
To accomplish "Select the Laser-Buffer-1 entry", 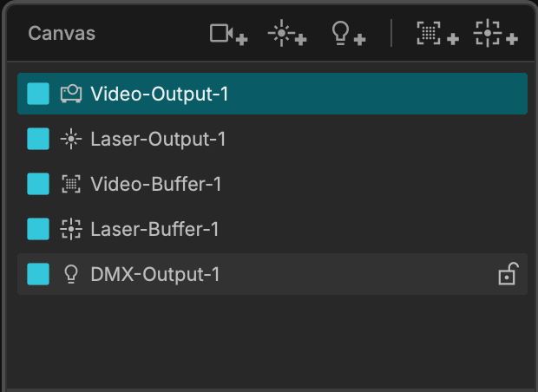I will (x=272, y=229).
